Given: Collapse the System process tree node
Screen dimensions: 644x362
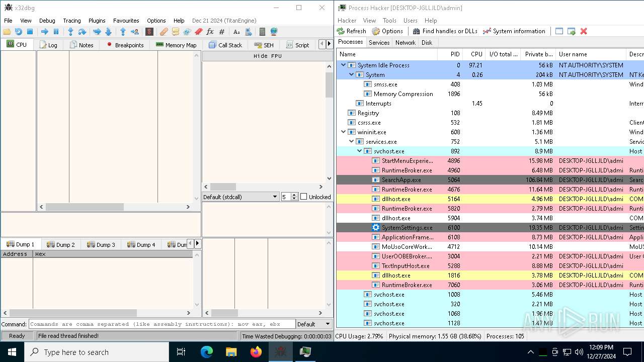Looking at the screenshot, I should (352, 74).
